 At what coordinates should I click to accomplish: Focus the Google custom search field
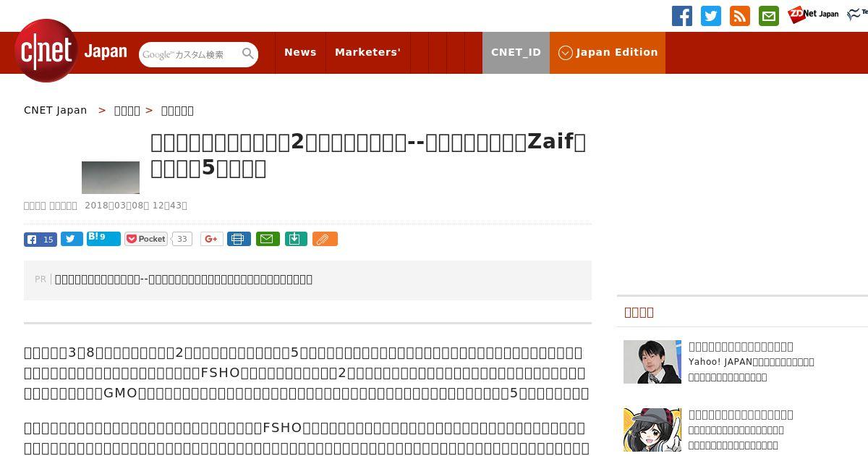tap(190, 54)
